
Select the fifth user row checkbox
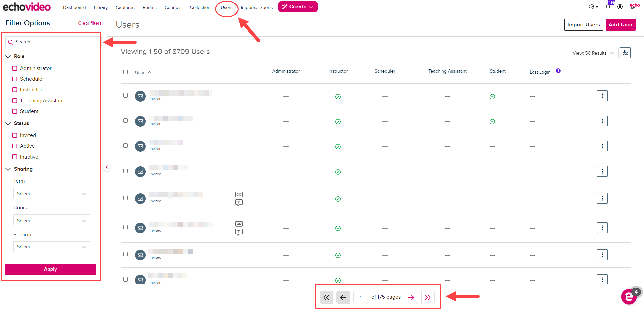point(126,198)
